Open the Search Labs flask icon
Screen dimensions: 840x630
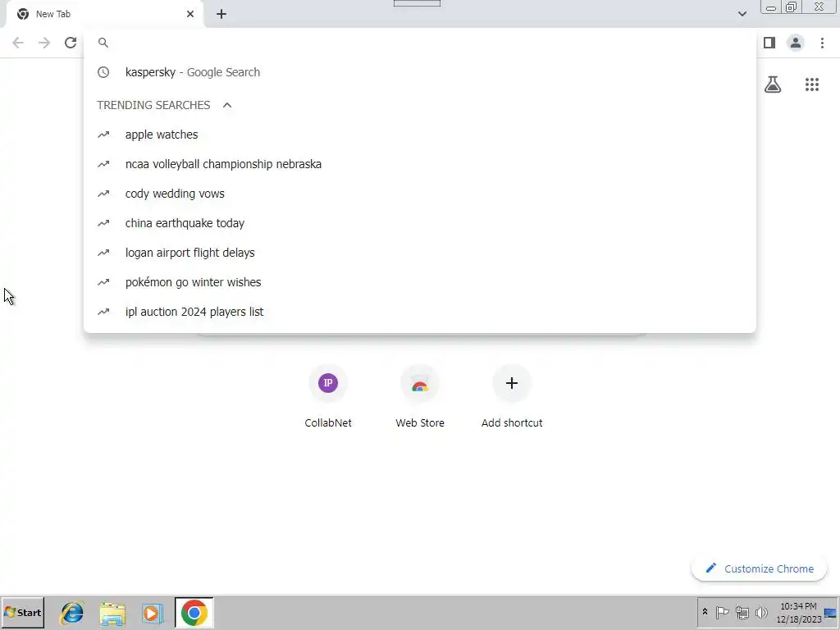[773, 84]
